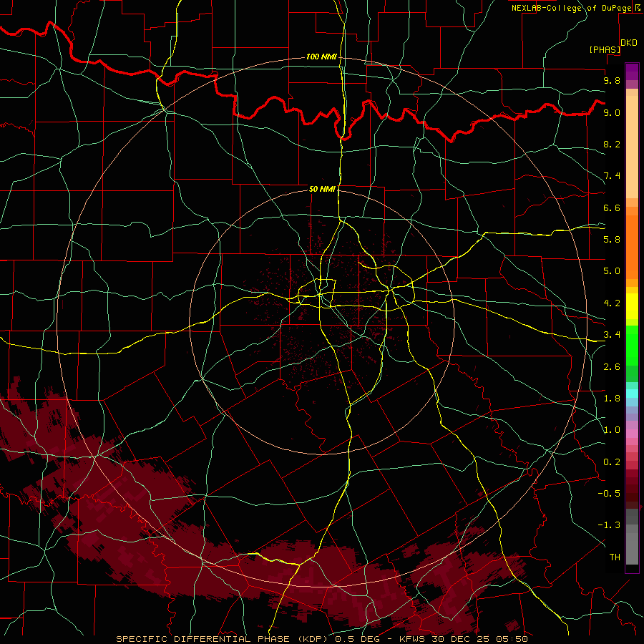644x644 pixels.
Task: Select the 9.8 value on the color scale
Action: (x=612, y=80)
